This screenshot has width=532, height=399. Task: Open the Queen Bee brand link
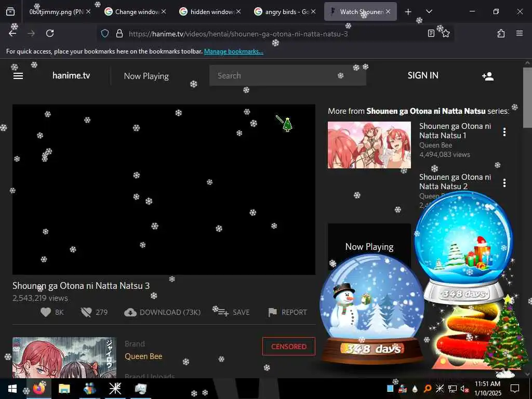(143, 356)
